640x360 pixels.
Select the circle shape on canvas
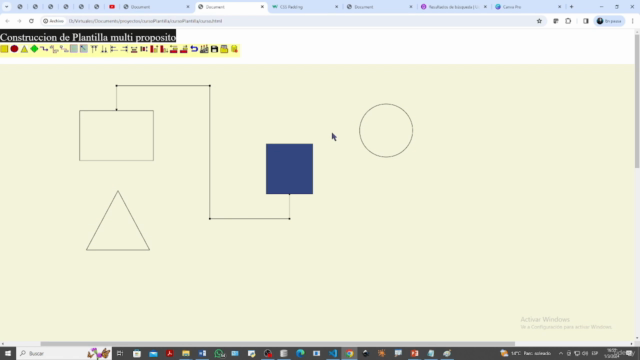click(x=386, y=130)
